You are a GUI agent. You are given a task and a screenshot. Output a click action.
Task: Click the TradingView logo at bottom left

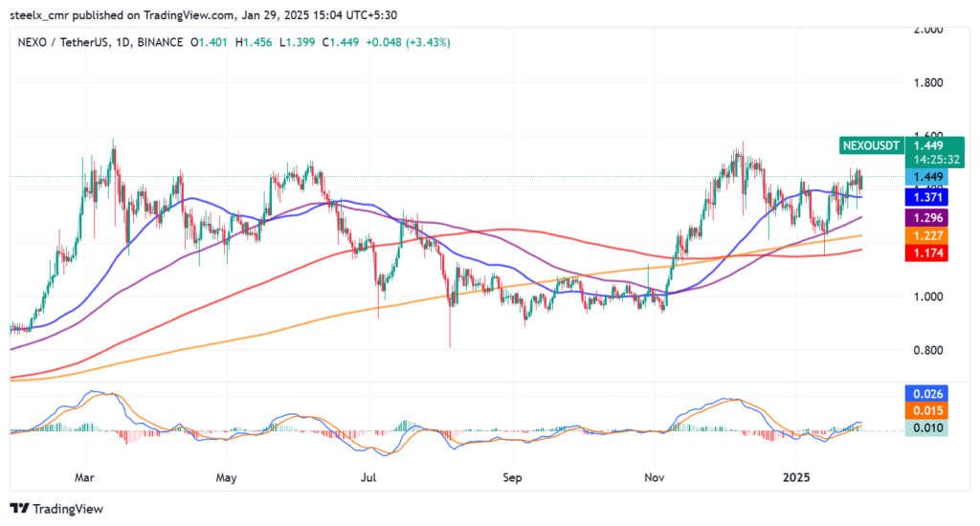[x=56, y=509]
